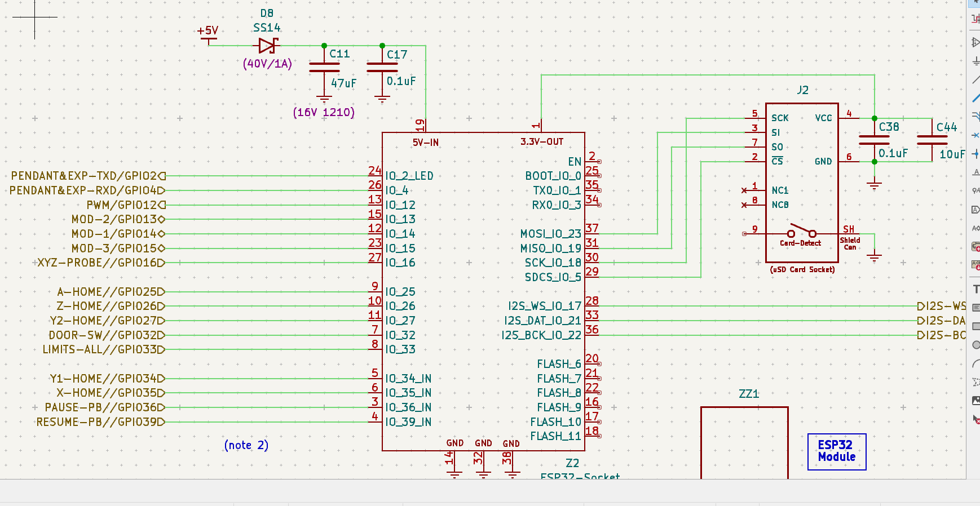Screen dimensions: 980x506
Task: Select the Import Sheet Pin tool
Action: pos(975,265)
